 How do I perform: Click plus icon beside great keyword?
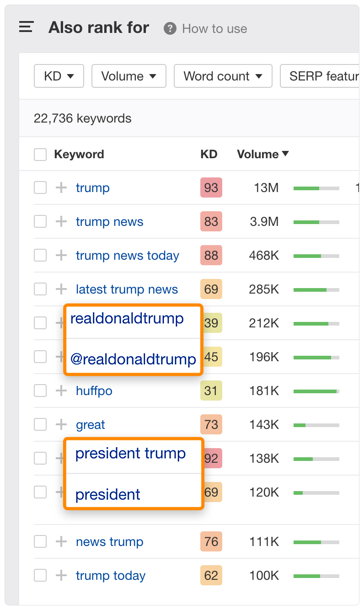[61, 424]
